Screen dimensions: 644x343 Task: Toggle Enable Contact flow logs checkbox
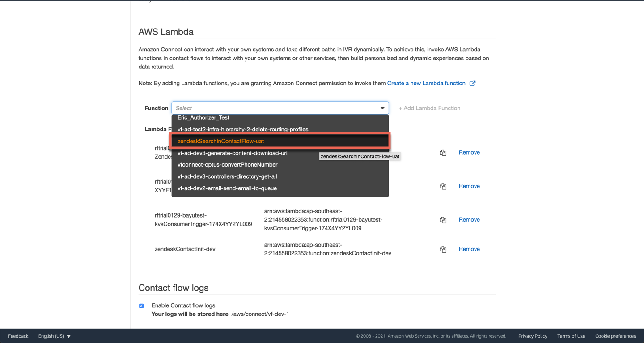(x=141, y=306)
